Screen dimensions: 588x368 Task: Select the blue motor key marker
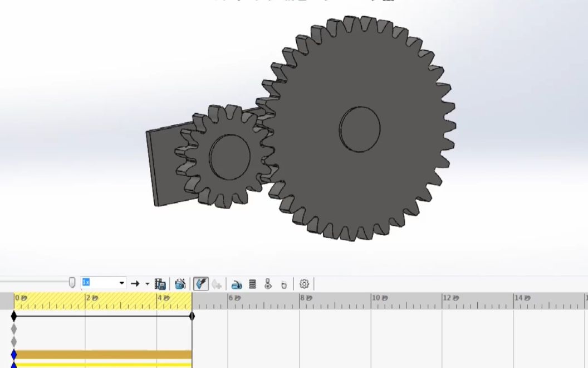pyautogui.click(x=14, y=354)
